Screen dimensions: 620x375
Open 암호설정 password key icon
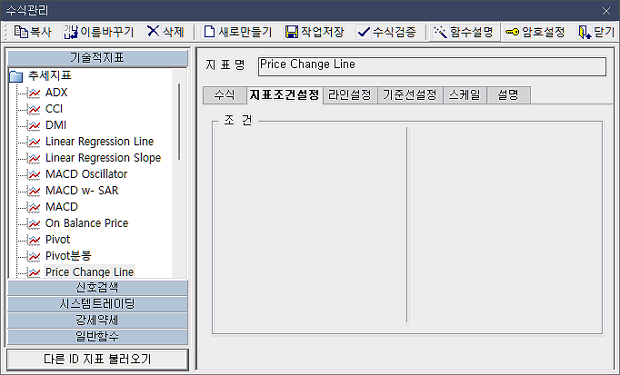(512, 32)
